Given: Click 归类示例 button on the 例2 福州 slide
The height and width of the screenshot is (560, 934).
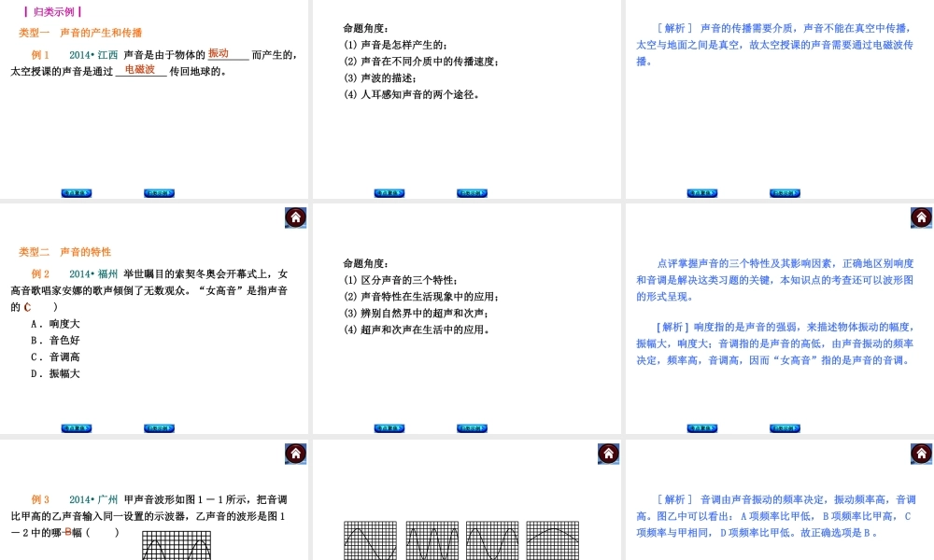Looking at the screenshot, I should pyautogui.click(x=159, y=427).
